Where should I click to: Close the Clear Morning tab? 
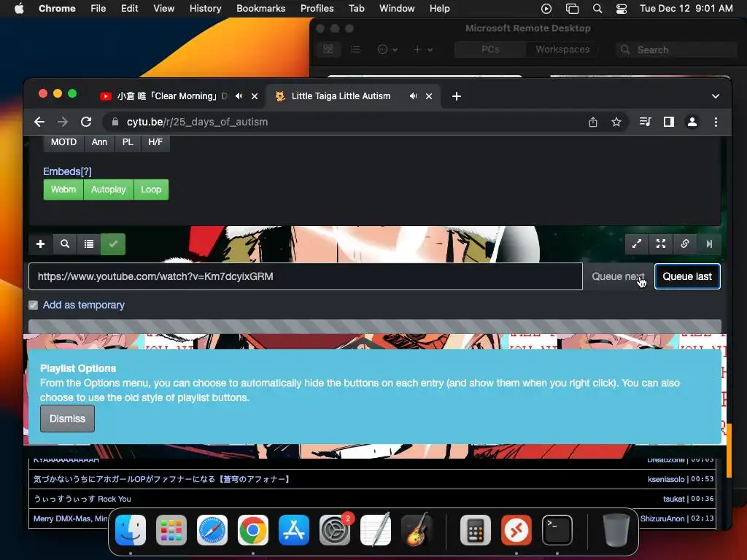tap(255, 96)
